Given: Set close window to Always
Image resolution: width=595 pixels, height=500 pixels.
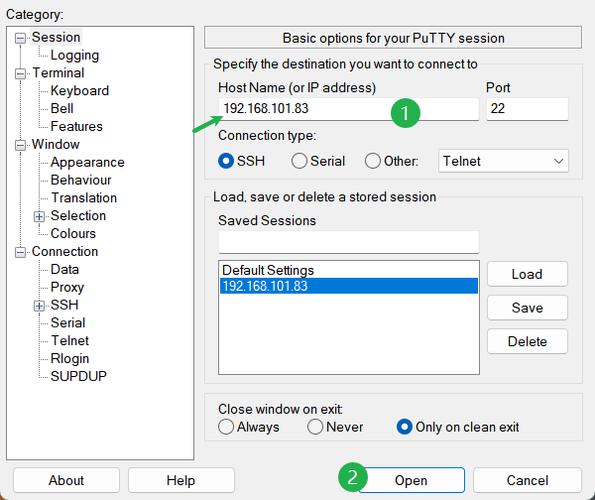Looking at the screenshot, I should (226, 427).
